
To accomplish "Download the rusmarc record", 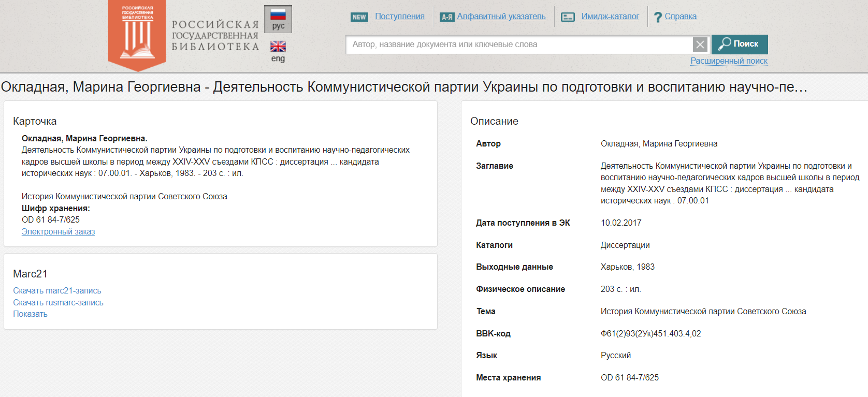I will [x=58, y=303].
